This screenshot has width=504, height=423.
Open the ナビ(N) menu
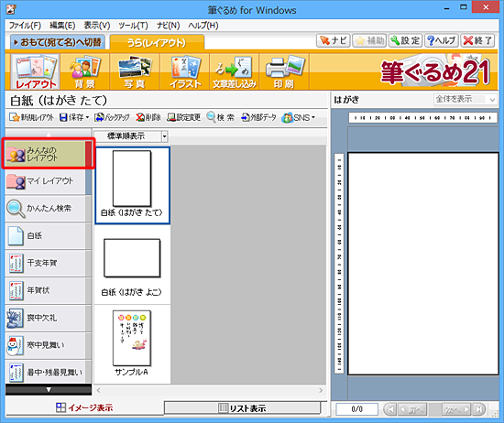click(168, 26)
